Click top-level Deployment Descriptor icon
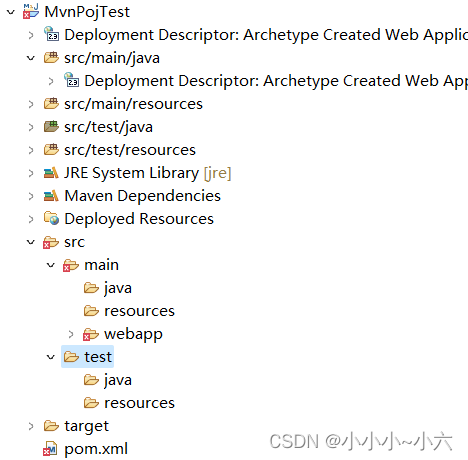Viewport: 468px width, 460px height. (51, 34)
